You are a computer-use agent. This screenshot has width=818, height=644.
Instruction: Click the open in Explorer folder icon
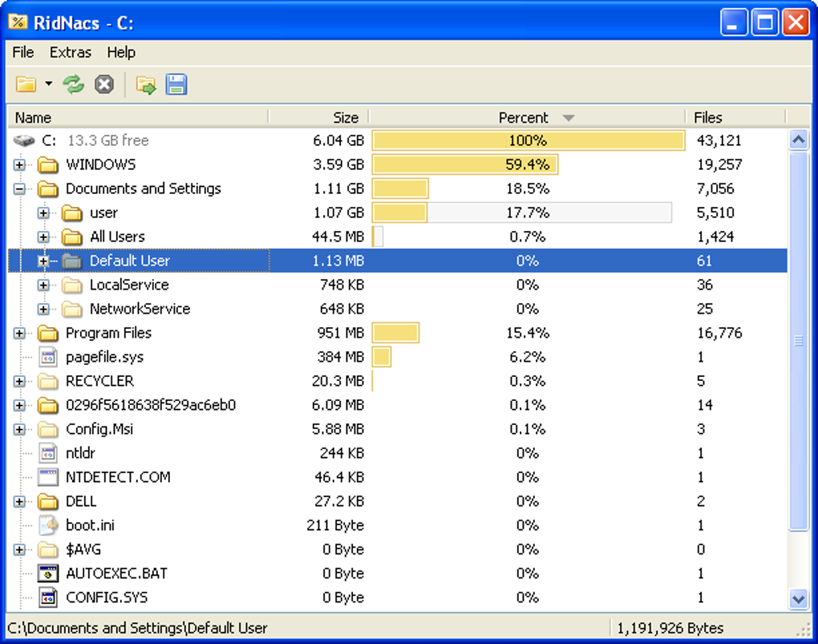pos(146,84)
